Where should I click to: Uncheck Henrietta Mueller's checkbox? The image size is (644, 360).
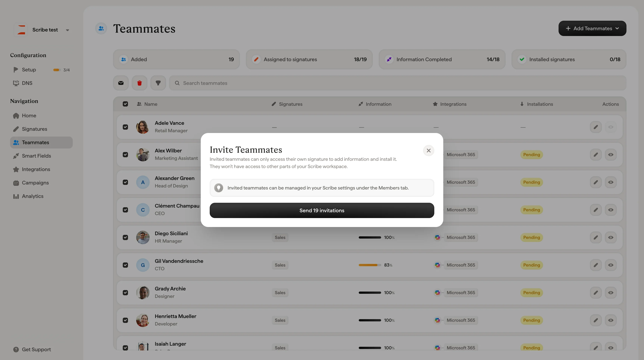[125, 320]
